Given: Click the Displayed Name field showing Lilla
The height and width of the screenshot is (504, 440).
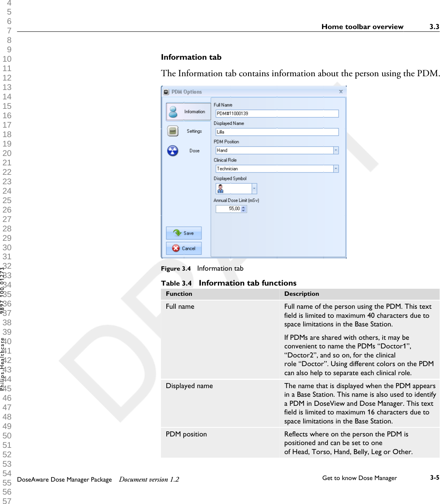Looking at the screenshot, I should 276,132.
